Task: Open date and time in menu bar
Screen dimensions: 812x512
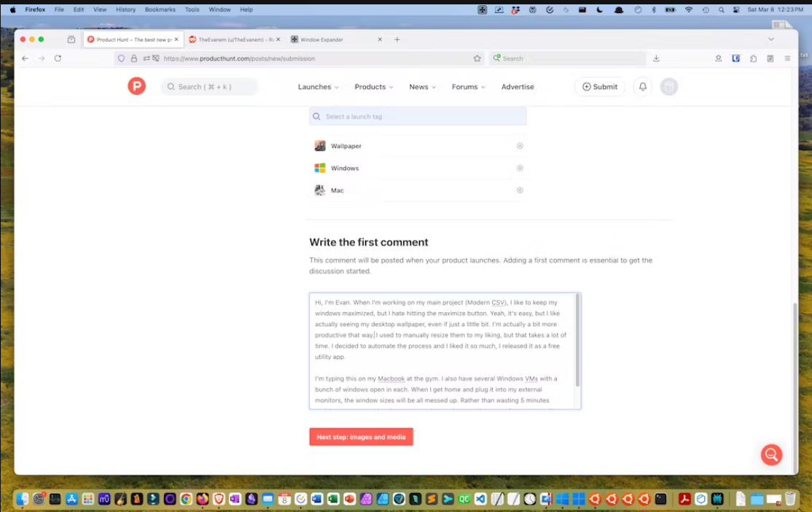Action: [x=776, y=9]
